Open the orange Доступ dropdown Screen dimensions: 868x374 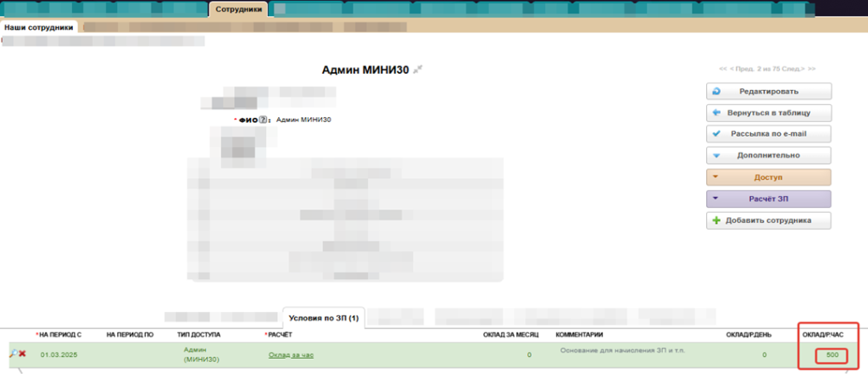pyautogui.click(x=768, y=177)
